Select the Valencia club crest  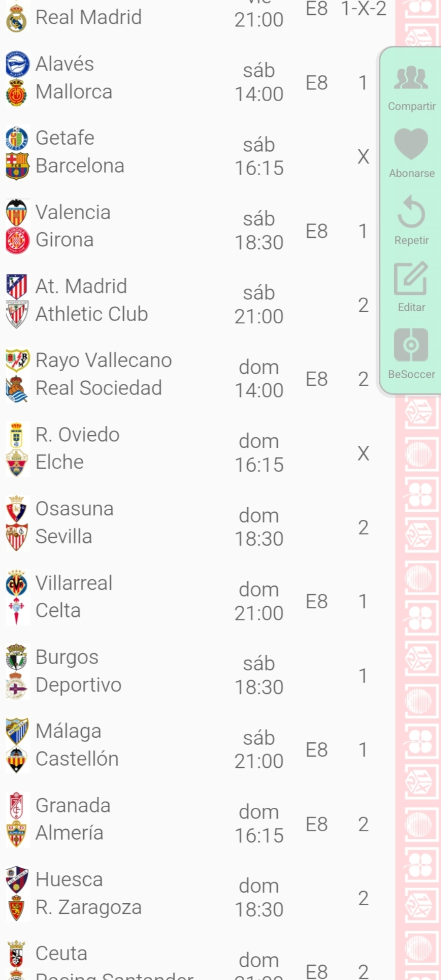17,212
